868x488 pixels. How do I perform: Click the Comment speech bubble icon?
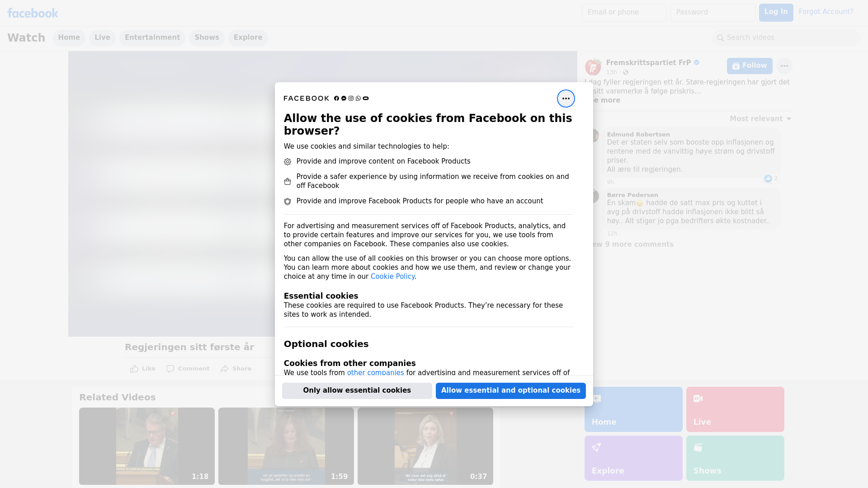point(170,369)
